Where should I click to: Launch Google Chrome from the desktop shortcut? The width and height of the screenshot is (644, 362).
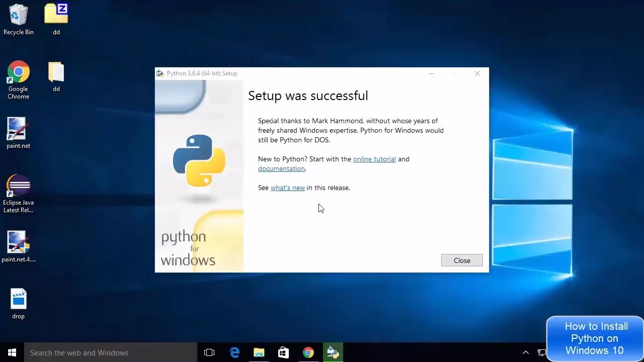coord(19,80)
